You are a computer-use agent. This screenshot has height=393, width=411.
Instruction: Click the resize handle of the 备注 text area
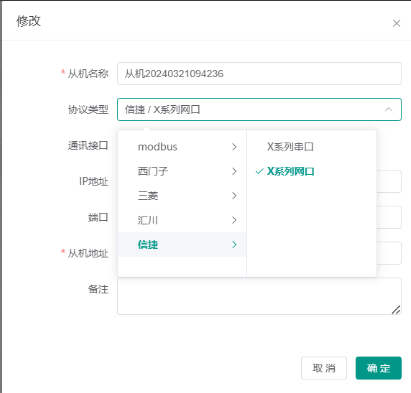(396, 310)
